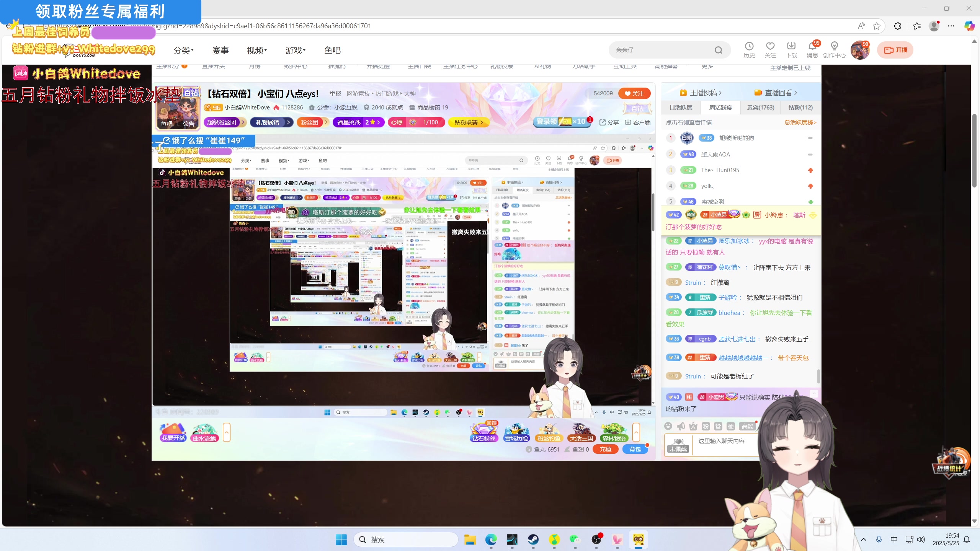This screenshot has height=551, width=980.
Task: Expand the 游戏 dropdown menu
Action: [296, 50]
